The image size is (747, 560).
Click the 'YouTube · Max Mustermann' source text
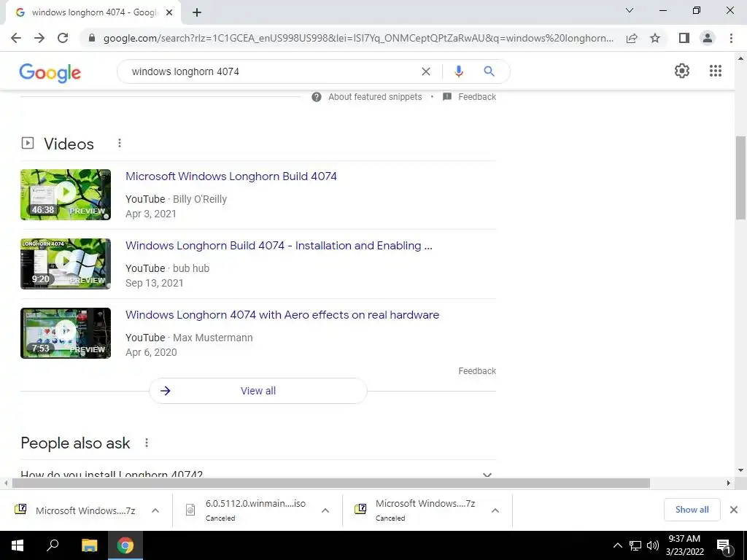pos(189,338)
